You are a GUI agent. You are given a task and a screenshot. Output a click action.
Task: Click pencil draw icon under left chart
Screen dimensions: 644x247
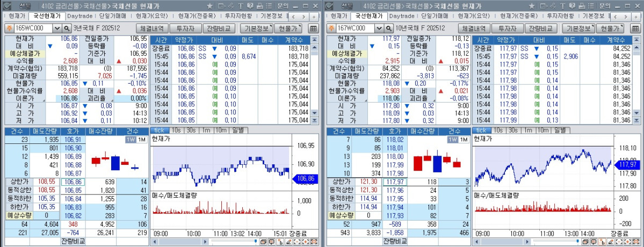[x=289, y=242]
